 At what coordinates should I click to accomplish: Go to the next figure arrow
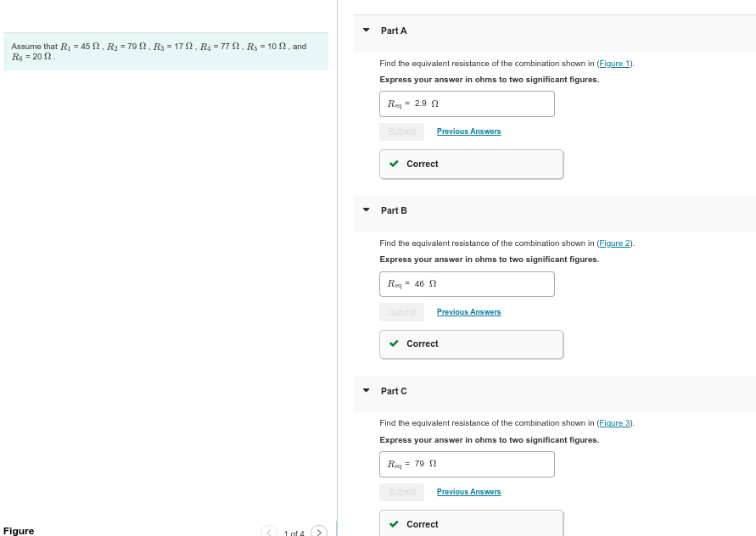(x=319, y=532)
